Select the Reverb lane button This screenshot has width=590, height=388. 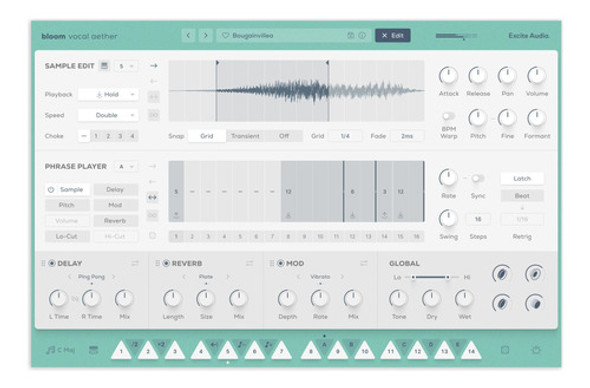(115, 221)
